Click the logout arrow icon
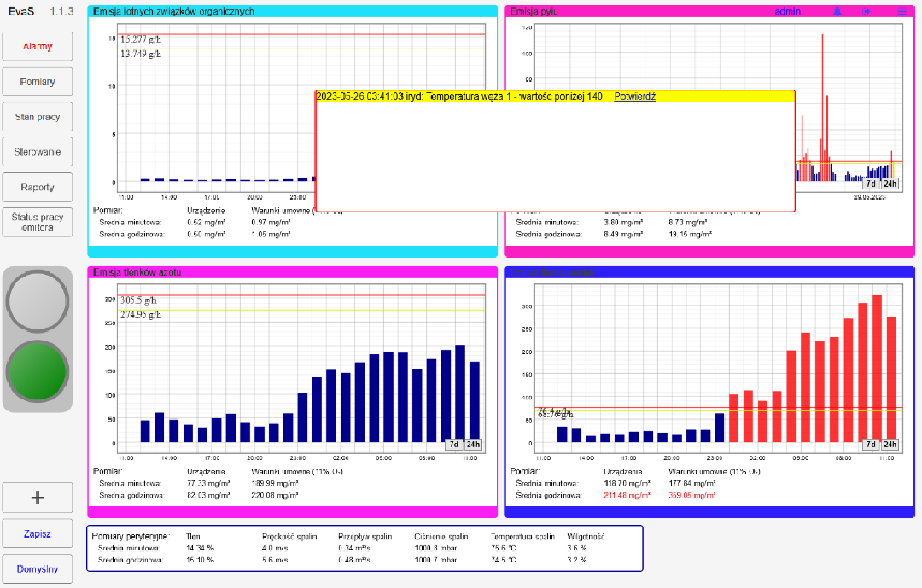Image resolution: width=922 pixels, height=588 pixels. [867, 11]
